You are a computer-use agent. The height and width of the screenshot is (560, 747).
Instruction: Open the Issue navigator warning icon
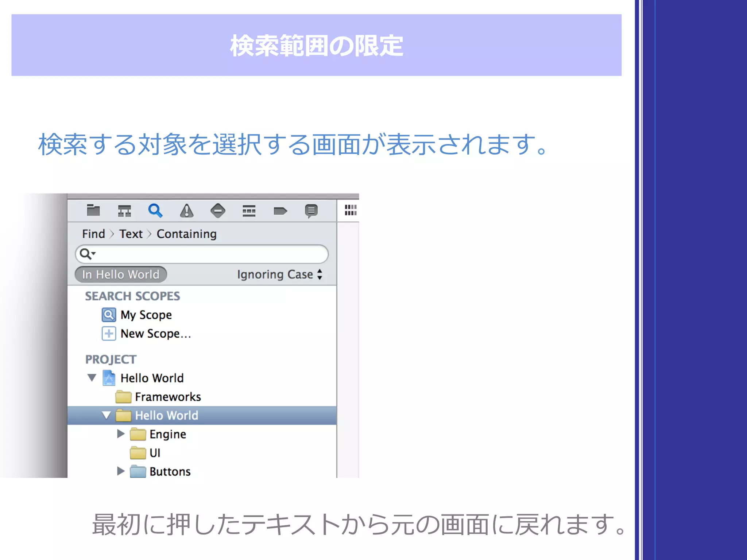point(187,211)
